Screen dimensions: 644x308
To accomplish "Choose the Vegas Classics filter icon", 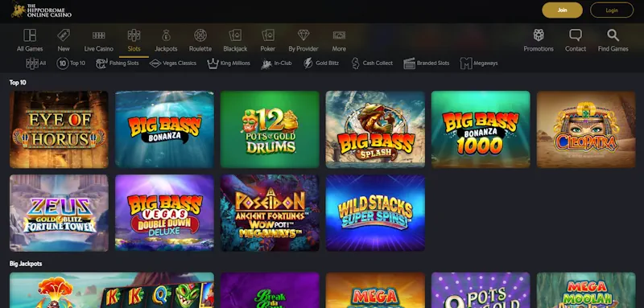I will [x=155, y=64].
